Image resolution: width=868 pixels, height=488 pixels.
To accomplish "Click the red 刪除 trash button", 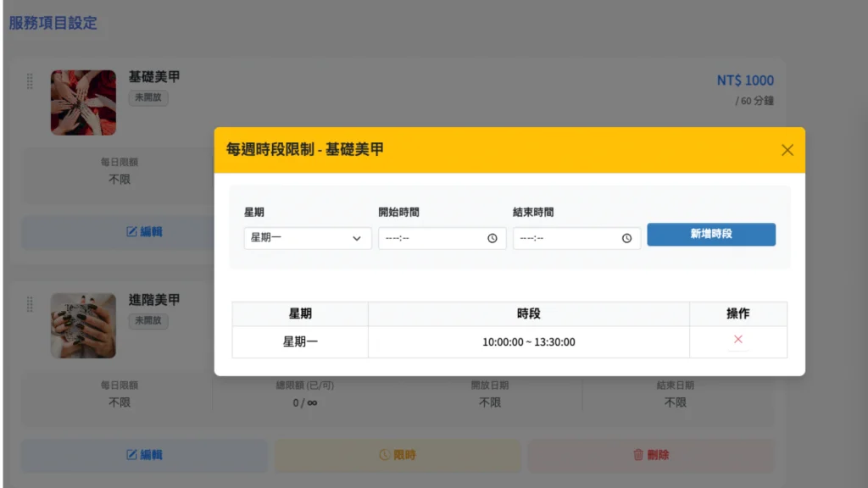I will tap(650, 455).
